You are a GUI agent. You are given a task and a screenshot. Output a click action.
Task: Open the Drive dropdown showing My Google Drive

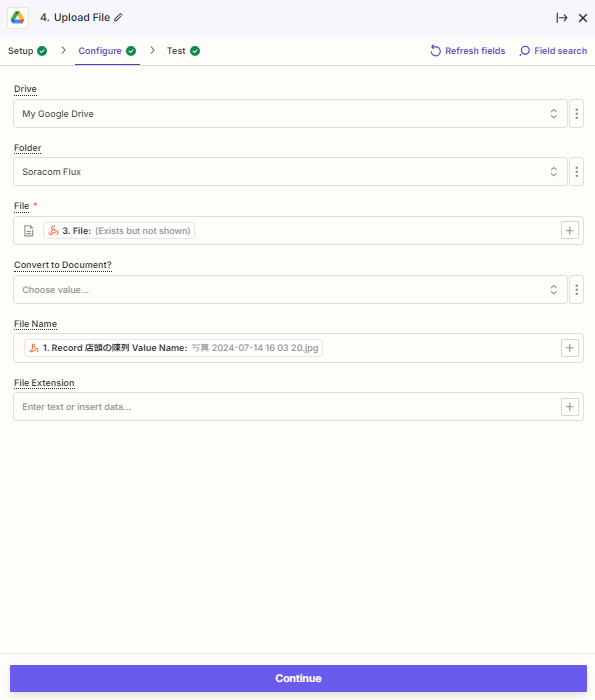click(290, 114)
